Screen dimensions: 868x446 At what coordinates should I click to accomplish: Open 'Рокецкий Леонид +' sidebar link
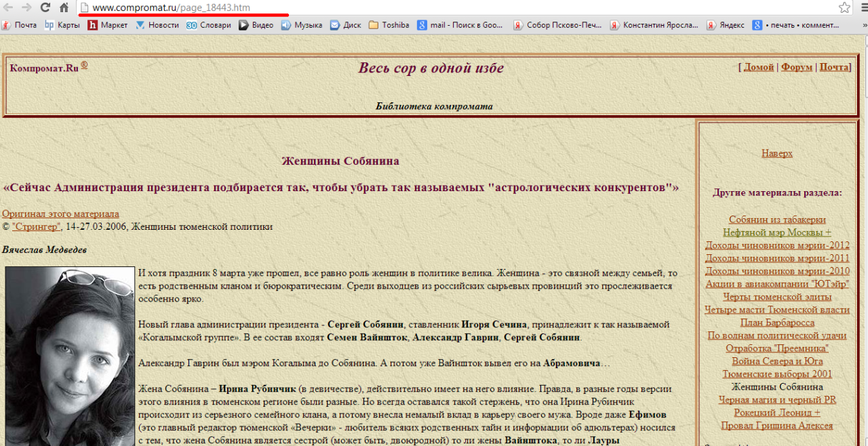[777, 413]
